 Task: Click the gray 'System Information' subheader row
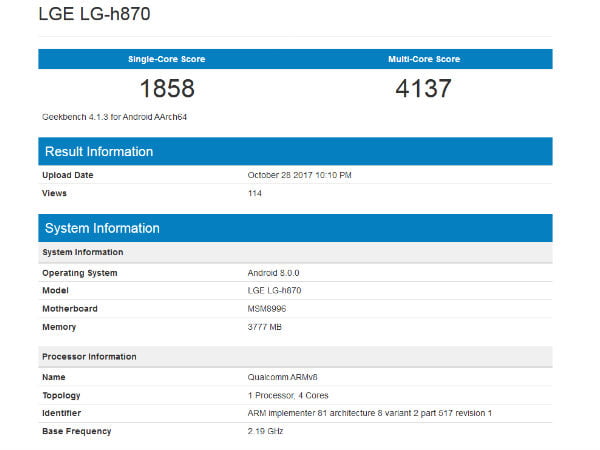tap(295, 252)
